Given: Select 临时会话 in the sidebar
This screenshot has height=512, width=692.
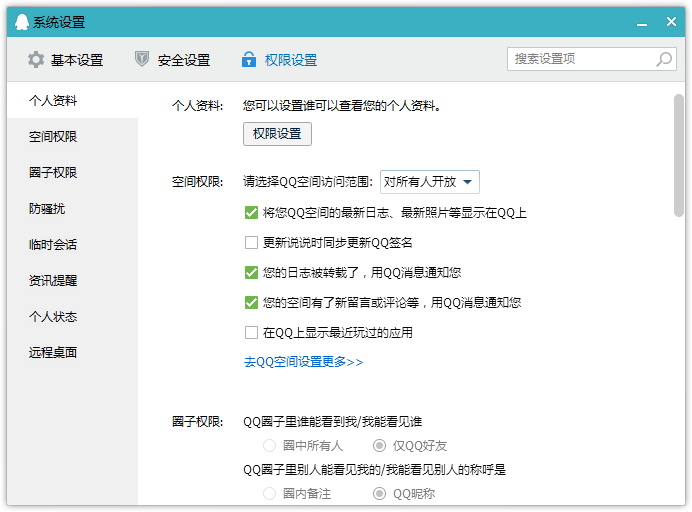Looking at the screenshot, I should tap(72, 245).
